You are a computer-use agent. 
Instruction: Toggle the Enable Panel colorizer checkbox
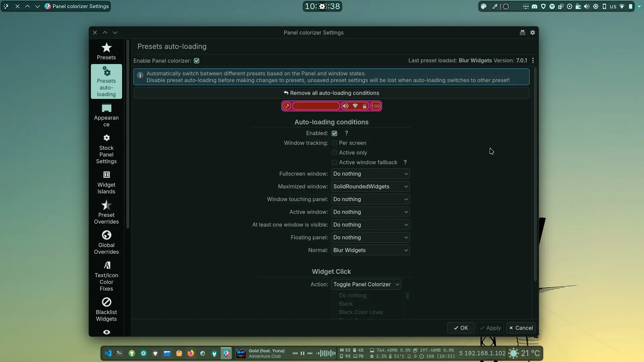[197, 61]
